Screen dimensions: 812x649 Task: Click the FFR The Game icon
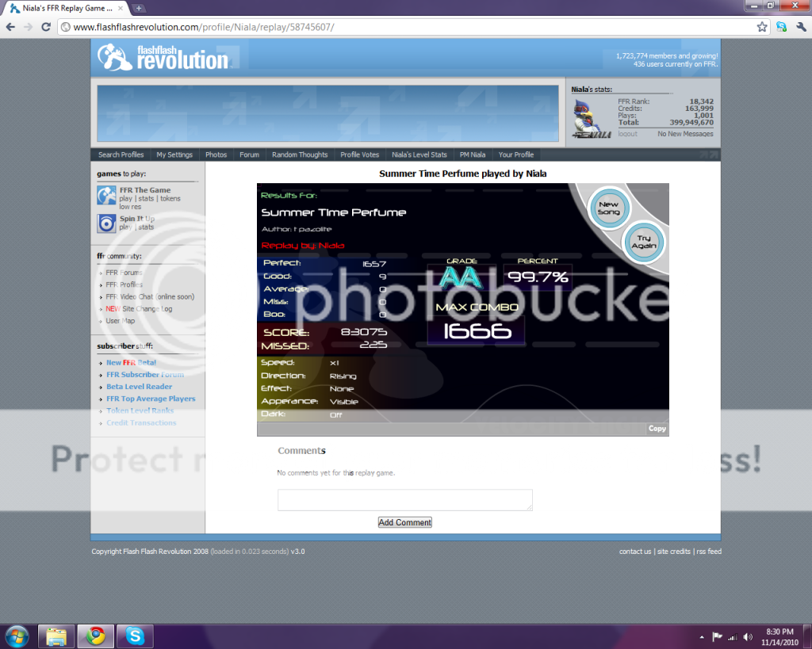(x=107, y=195)
